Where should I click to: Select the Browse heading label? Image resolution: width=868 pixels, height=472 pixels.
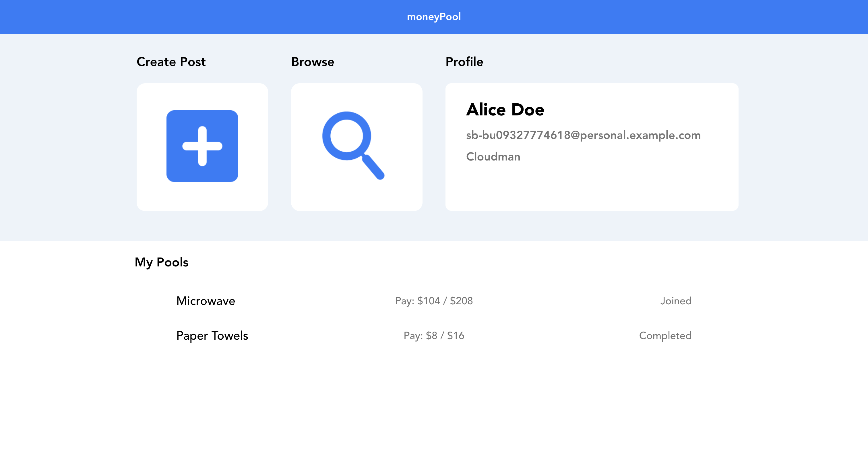click(x=312, y=62)
